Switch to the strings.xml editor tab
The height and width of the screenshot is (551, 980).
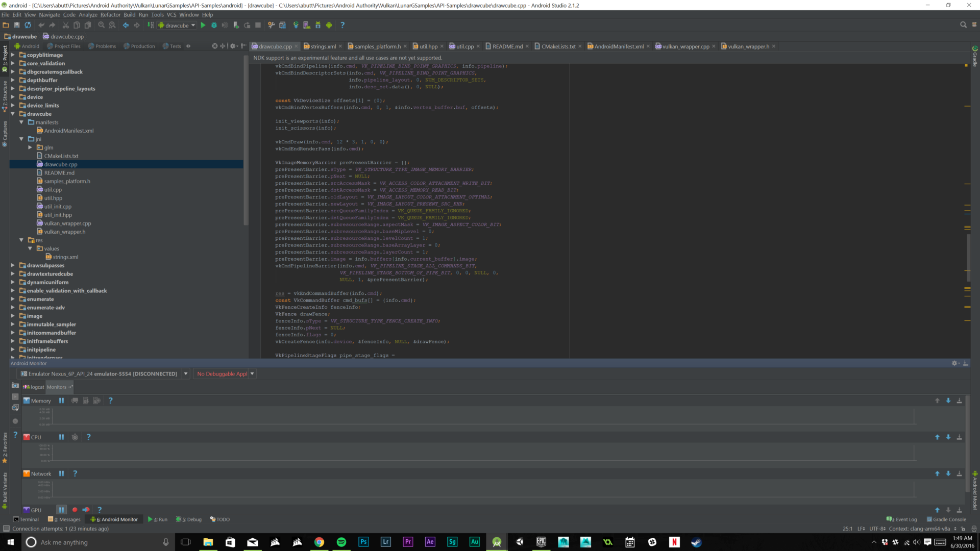point(322,46)
